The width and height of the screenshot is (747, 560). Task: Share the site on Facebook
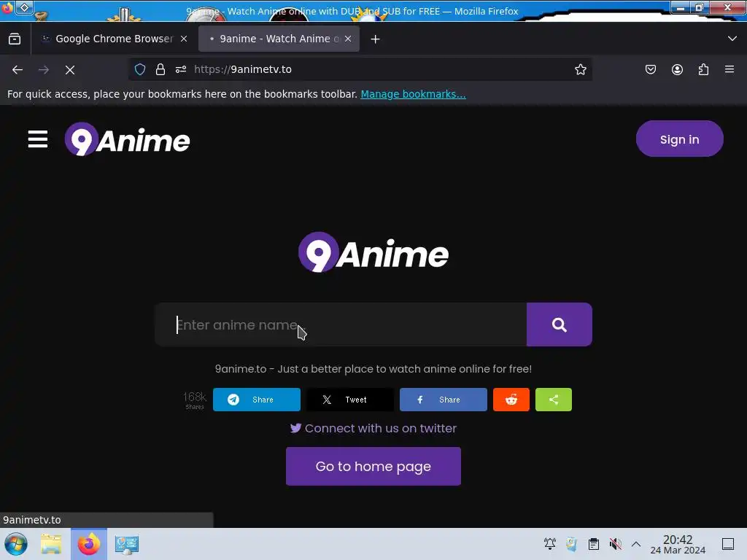(x=443, y=400)
